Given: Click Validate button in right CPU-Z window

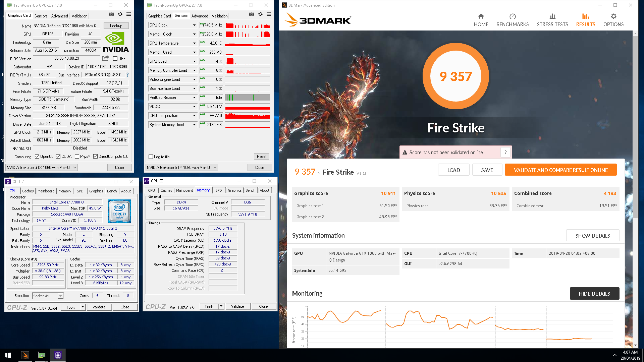Looking at the screenshot, I should 237,306.
